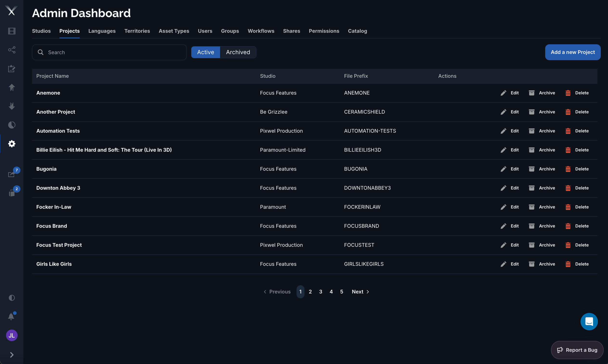Click the Pixwel X logo icon
Image resolution: width=608 pixels, height=364 pixels.
pyautogui.click(x=12, y=11)
